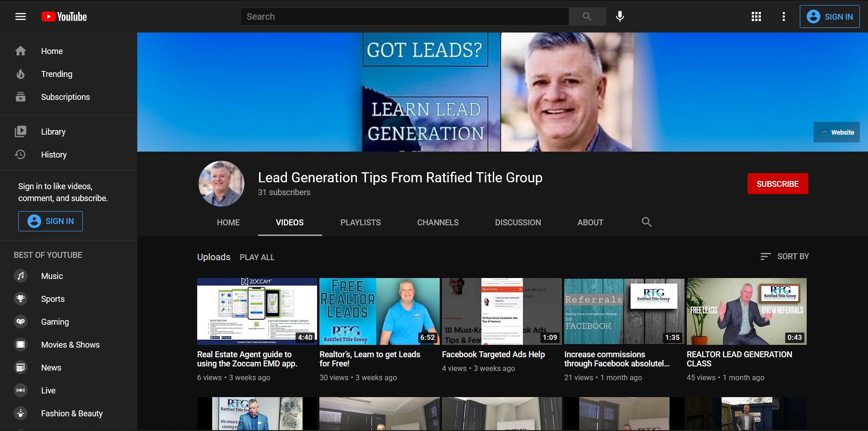
Task: Open the ABOUT tab
Action: [x=590, y=223]
